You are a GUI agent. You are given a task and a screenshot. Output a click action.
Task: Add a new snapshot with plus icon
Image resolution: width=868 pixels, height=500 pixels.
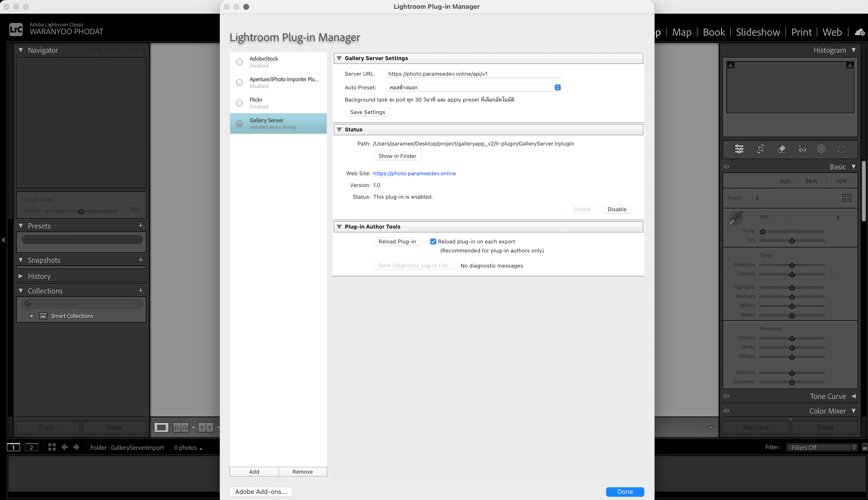pyautogui.click(x=140, y=260)
